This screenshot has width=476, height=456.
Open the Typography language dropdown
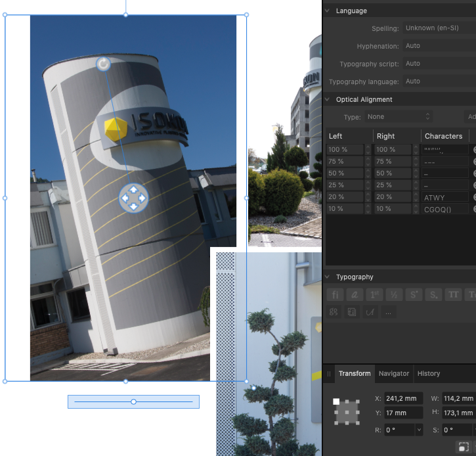pos(439,81)
